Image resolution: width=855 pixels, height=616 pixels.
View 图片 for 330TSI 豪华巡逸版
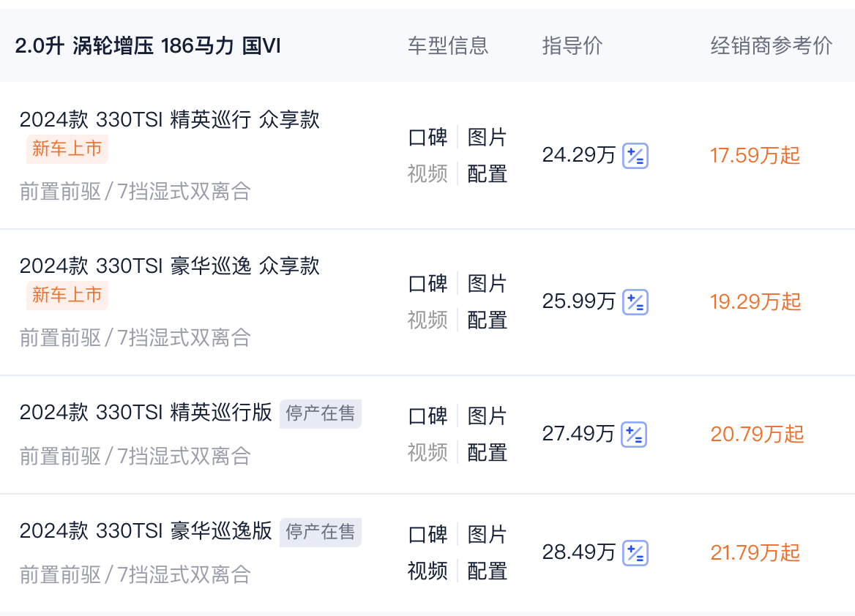coord(488,534)
